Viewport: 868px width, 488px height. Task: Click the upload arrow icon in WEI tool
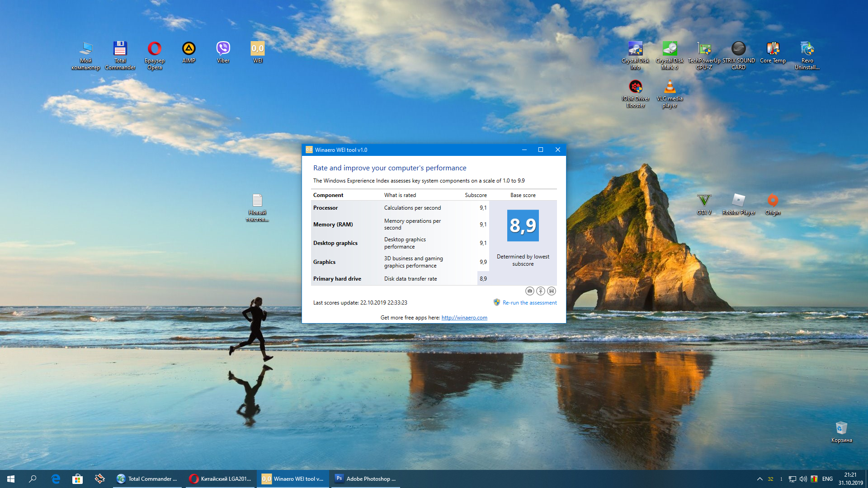coord(540,291)
